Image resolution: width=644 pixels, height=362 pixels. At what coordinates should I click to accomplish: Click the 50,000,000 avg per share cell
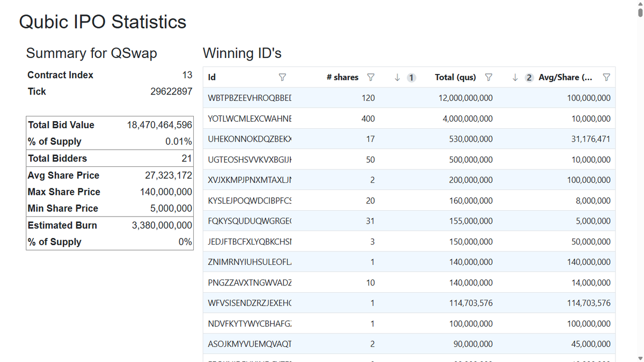point(557,242)
